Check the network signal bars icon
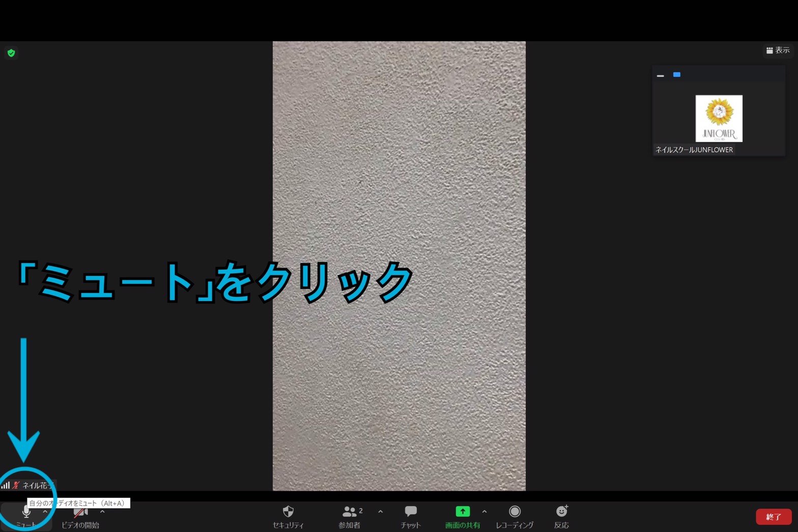This screenshot has width=798, height=532. (x=5, y=485)
